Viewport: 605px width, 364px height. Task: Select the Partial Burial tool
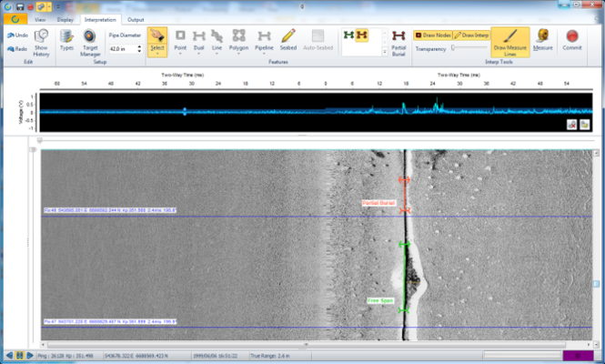(398, 39)
